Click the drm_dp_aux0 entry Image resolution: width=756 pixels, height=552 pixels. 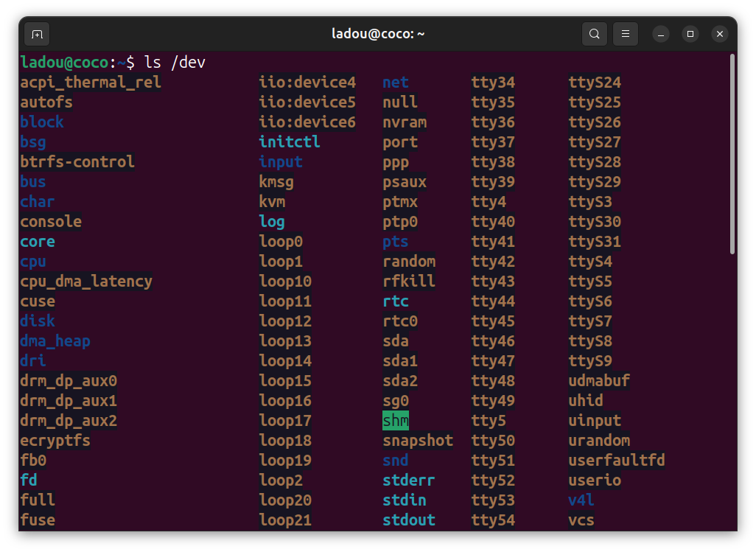(x=69, y=381)
